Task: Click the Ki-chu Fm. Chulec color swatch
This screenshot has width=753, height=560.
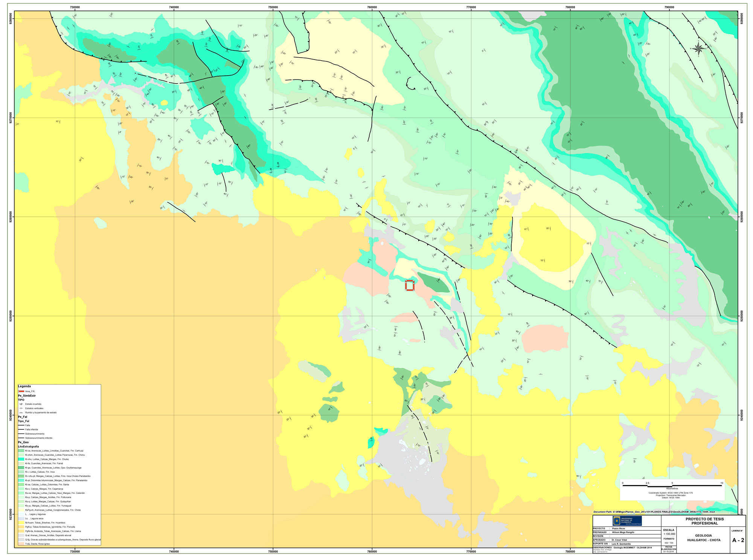Action: click(x=21, y=459)
